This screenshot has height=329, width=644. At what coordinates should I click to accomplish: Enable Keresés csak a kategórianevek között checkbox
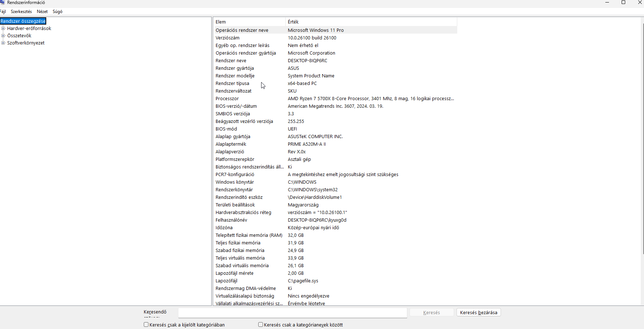260,325
